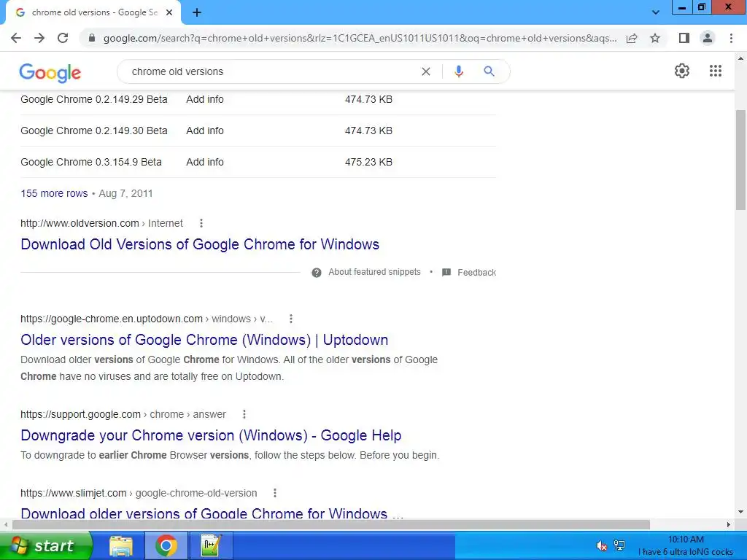The width and height of the screenshot is (747, 560).
Task: Open Downgrade your Chrome version Google Help
Action: [211, 435]
